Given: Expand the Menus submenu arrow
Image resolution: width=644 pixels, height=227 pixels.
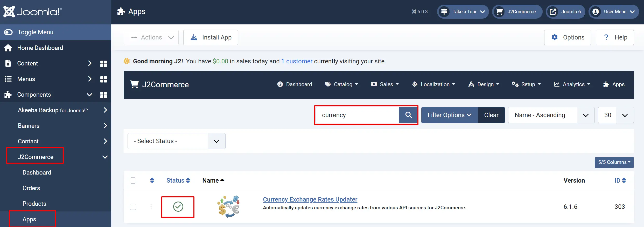Looking at the screenshot, I should (90, 79).
